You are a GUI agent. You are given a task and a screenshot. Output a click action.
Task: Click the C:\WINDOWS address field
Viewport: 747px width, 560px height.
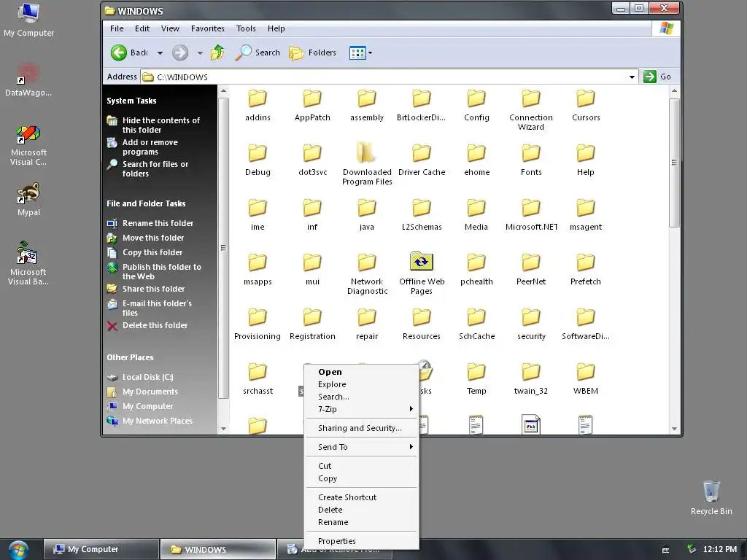(x=388, y=77)
